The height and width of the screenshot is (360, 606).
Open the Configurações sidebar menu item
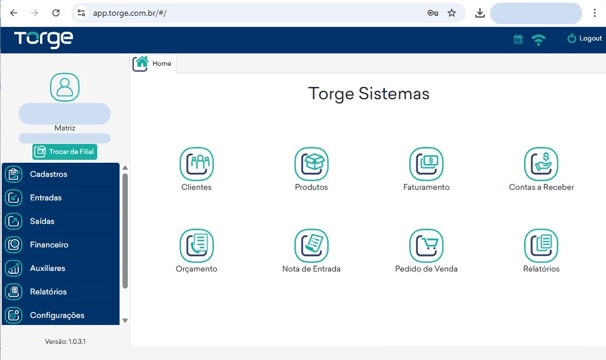(61, 315)
